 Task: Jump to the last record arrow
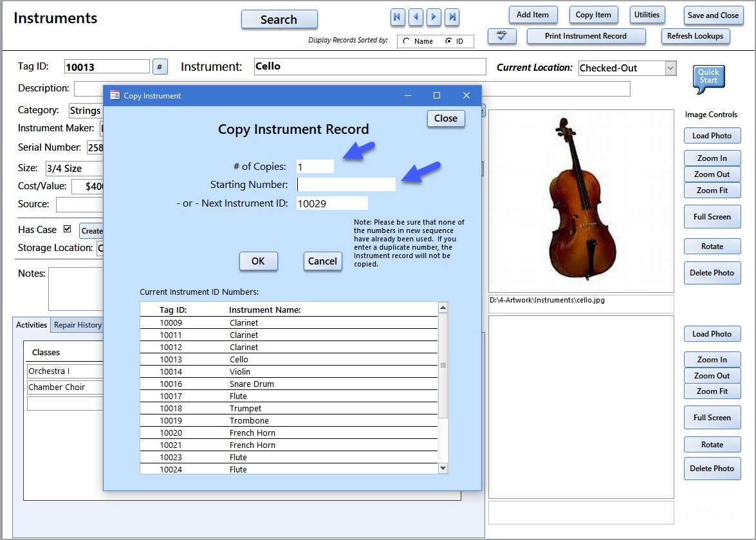(x=452, y=17)
